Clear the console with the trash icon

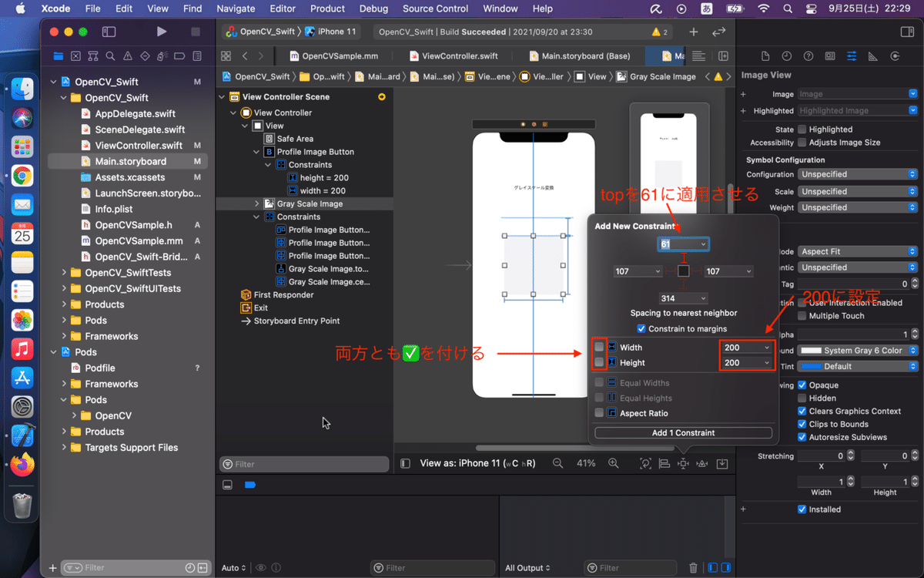coord(693,568)
